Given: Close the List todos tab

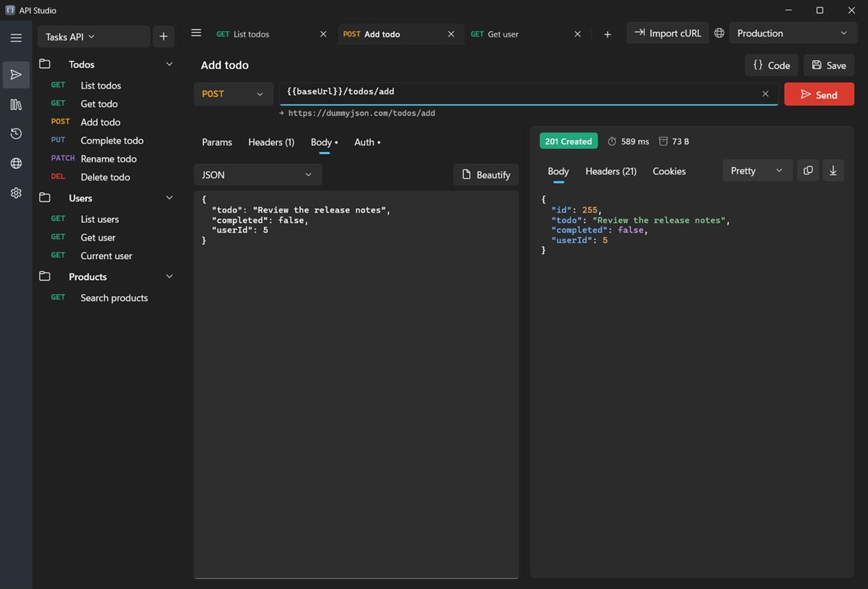Looking at the screenshot, I should pyautogui.click(x=323, y=34).
